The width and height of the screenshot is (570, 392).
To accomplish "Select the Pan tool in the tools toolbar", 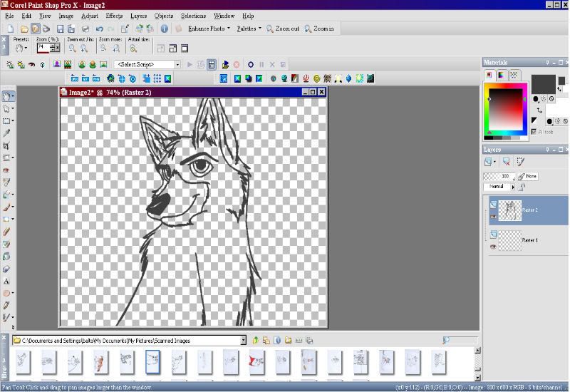I will pyautogui.click(x=6, y=96).
